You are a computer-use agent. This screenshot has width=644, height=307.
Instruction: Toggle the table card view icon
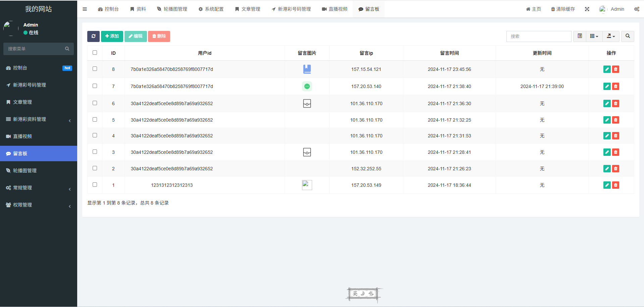580,36
